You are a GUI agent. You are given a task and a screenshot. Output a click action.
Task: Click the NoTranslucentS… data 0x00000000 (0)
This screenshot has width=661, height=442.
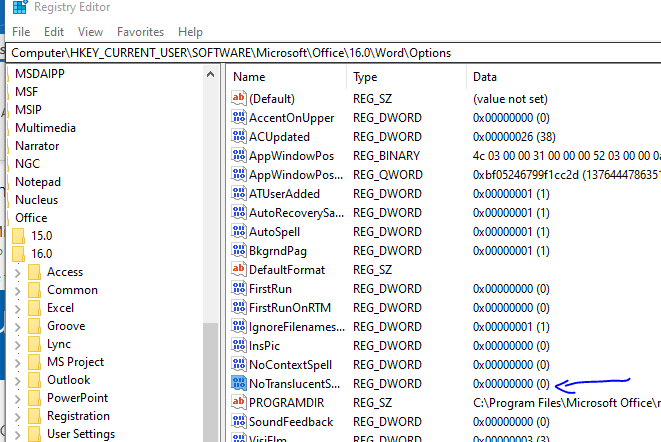point(511,383)
